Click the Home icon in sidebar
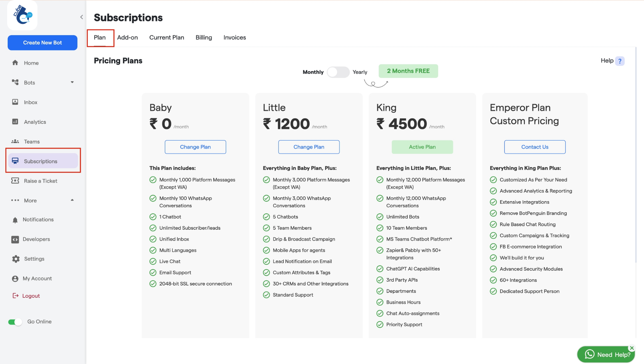 (x=15, y=63)
